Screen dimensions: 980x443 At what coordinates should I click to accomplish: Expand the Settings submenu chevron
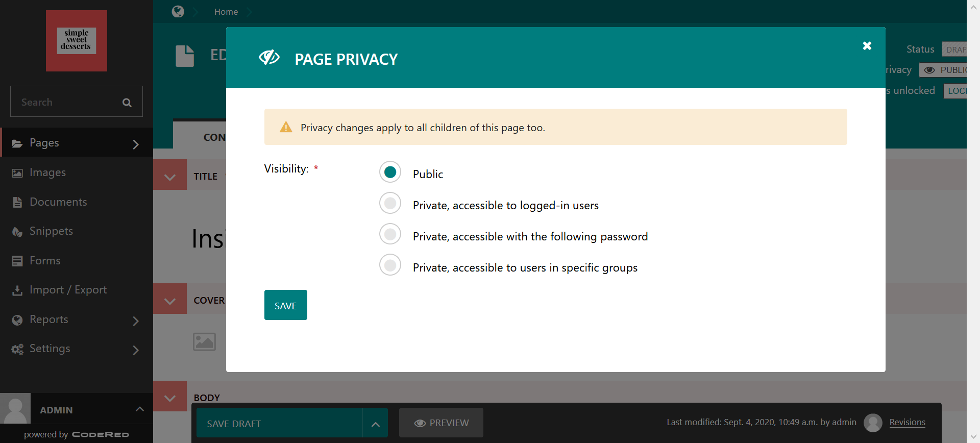tap(136, 350)
